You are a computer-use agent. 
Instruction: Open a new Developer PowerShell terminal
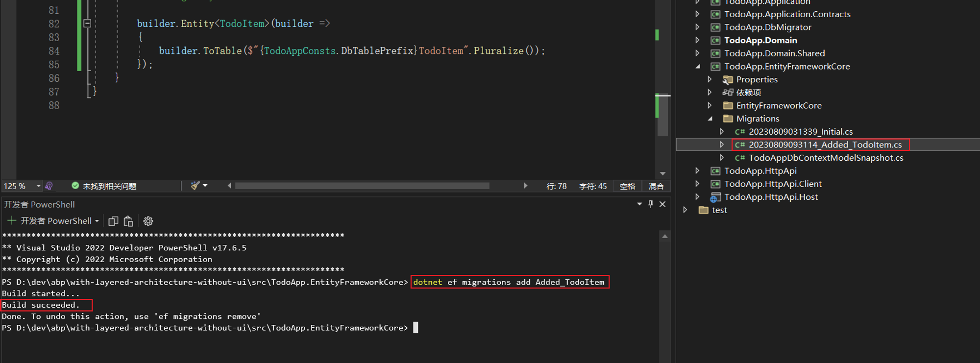pyautogui.click(x=12, y=221)
